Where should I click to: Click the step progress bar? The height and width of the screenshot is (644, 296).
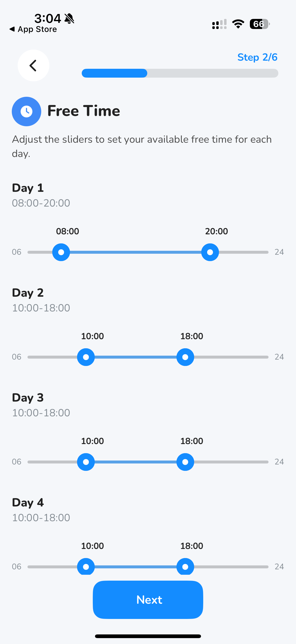click(180, 73)
